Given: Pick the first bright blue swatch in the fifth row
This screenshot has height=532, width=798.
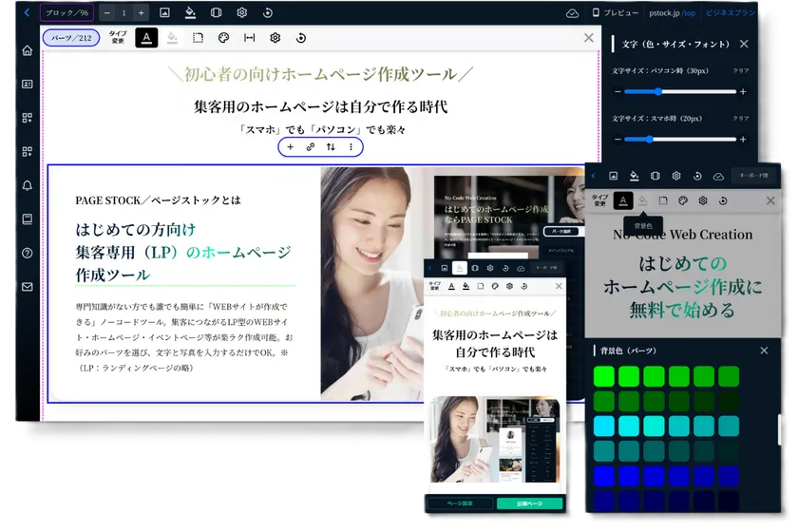Looking at the screenshot, I should pos(603,476).
